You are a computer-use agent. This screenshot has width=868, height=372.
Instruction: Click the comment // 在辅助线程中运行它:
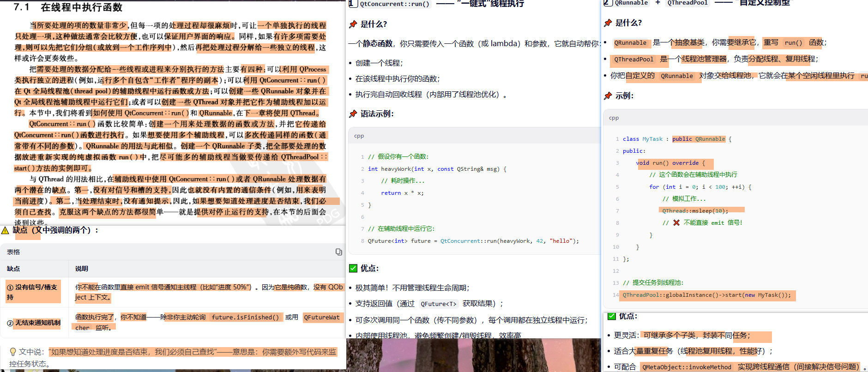(401, 229)
